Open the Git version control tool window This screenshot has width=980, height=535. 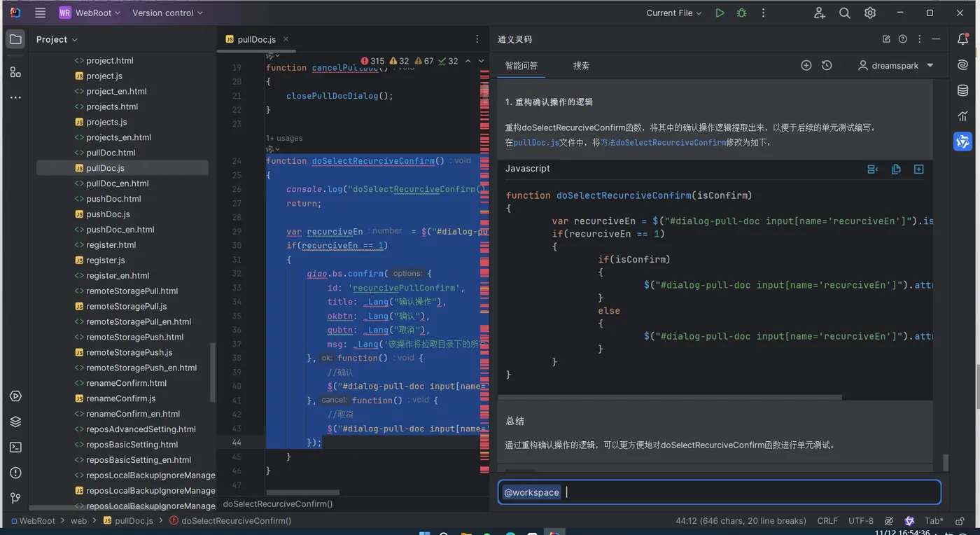point(15,498)
